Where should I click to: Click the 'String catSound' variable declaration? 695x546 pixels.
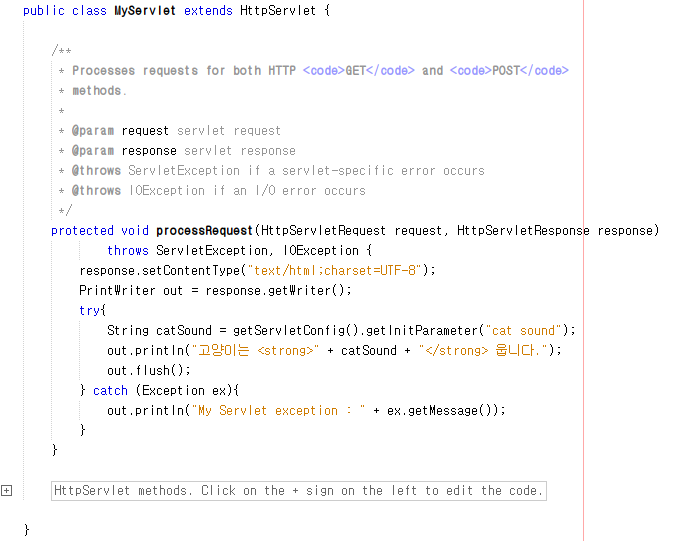160,331
